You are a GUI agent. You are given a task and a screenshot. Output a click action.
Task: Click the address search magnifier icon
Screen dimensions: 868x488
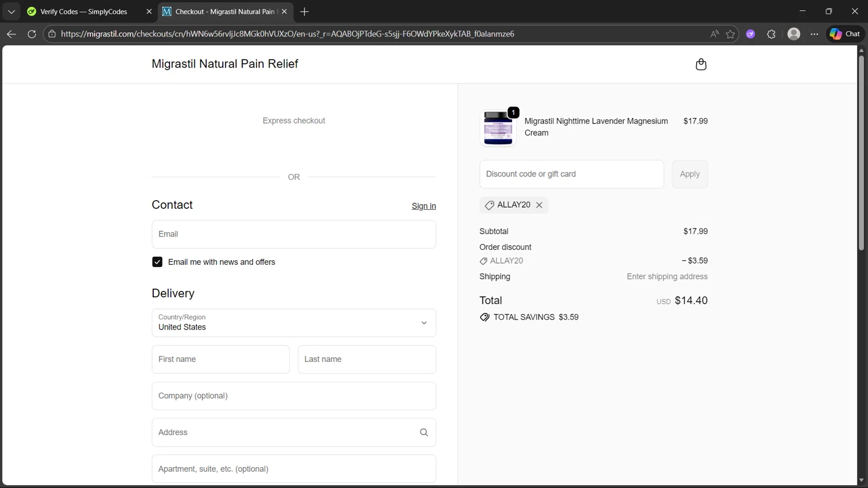point(424,432)
